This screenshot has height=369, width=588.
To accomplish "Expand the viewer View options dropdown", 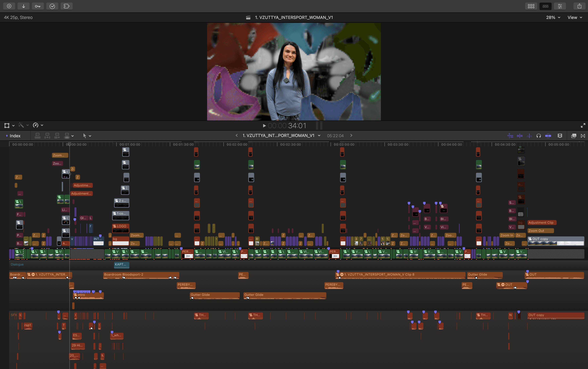I will click(575, 17).
